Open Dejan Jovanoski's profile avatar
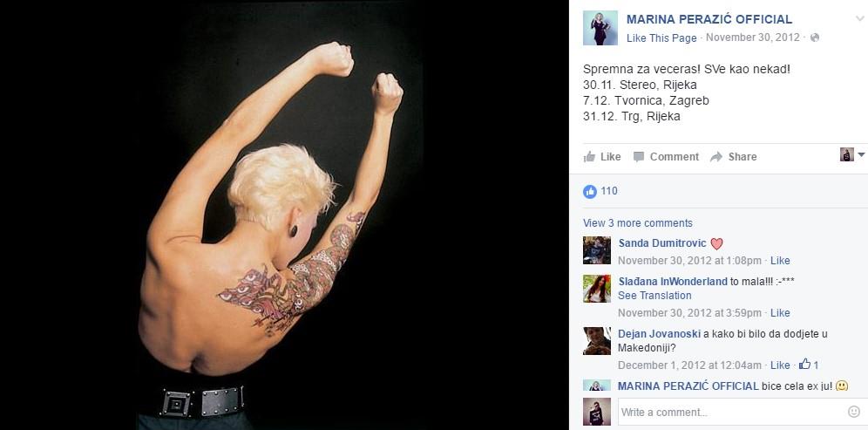The image size is (868, 430). (597, 341)
